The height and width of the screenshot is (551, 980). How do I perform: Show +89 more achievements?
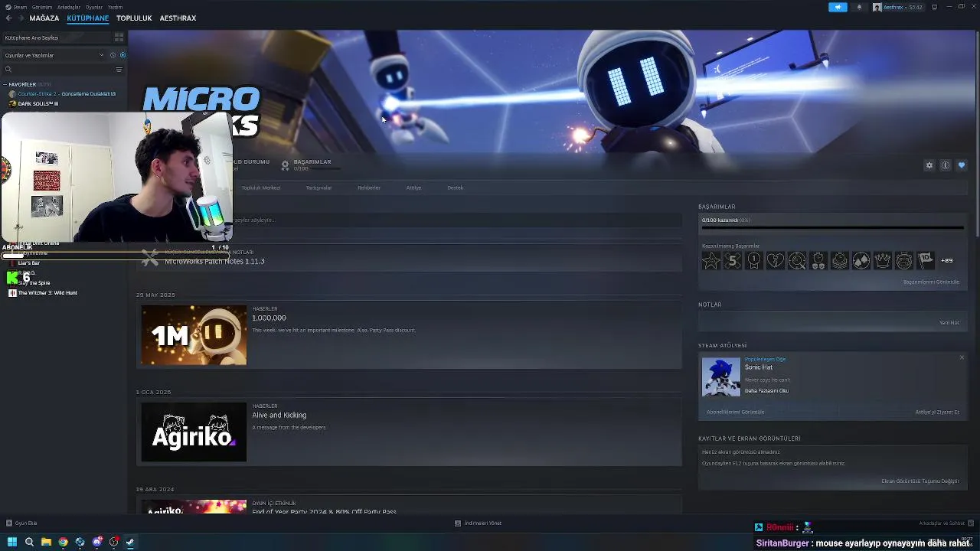coord(947,261)
